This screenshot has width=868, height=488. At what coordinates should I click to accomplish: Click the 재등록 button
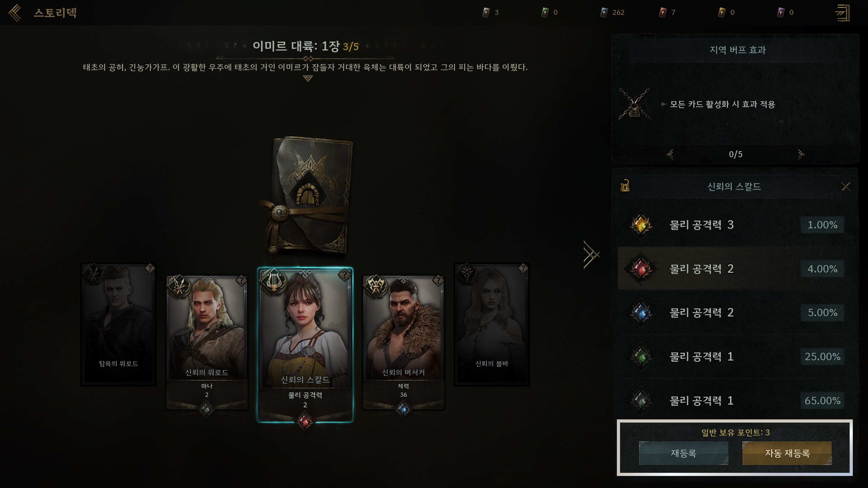(683, 453)
